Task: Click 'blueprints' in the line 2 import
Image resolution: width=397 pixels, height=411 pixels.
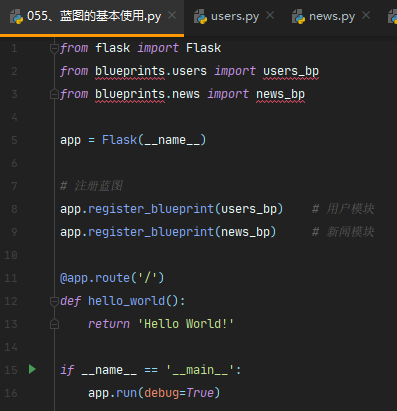Action: (130, 71)
